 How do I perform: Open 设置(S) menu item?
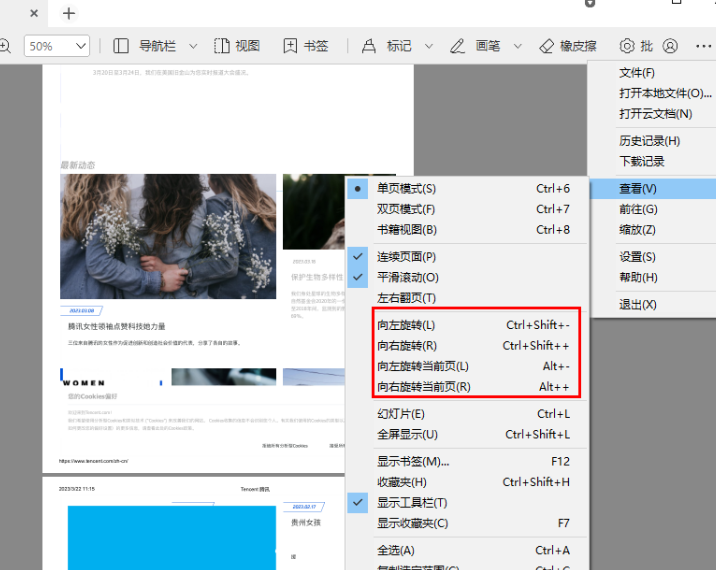point(652,257)
